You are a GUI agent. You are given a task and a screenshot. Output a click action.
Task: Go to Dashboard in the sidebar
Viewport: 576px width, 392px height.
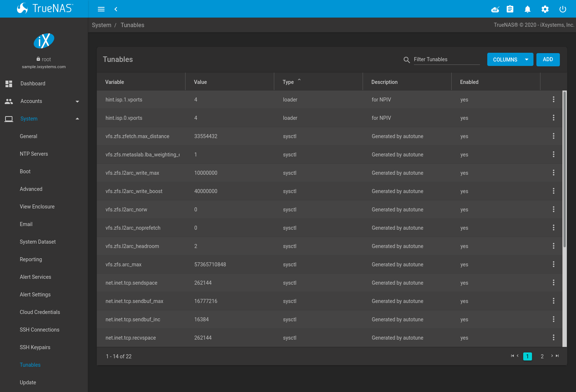pyautogui.click(x=33, y=84)
